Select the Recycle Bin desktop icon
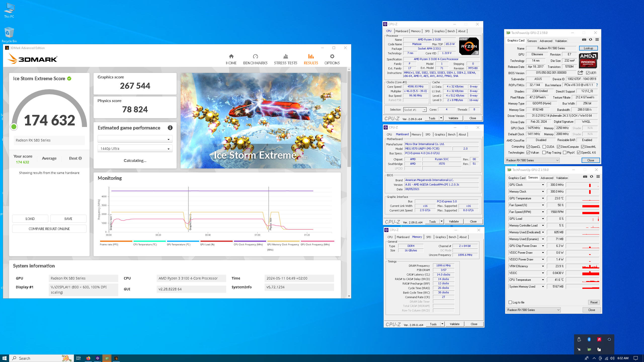 9,35
